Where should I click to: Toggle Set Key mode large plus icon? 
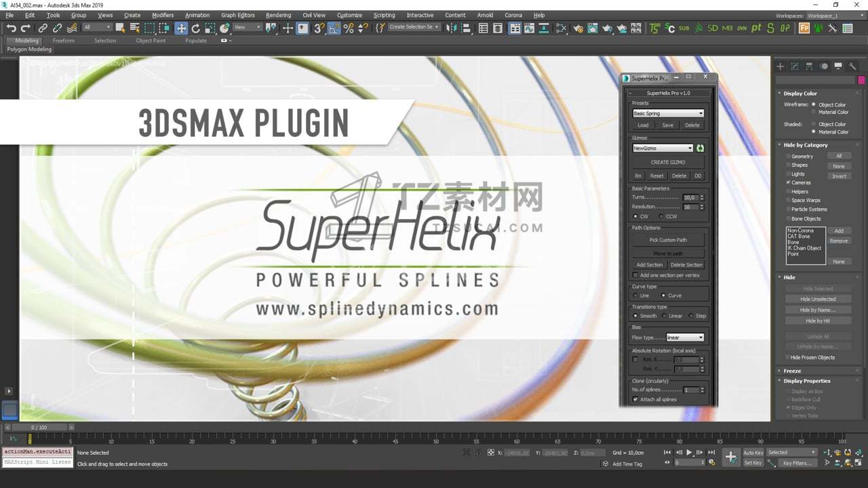[731, 457]
